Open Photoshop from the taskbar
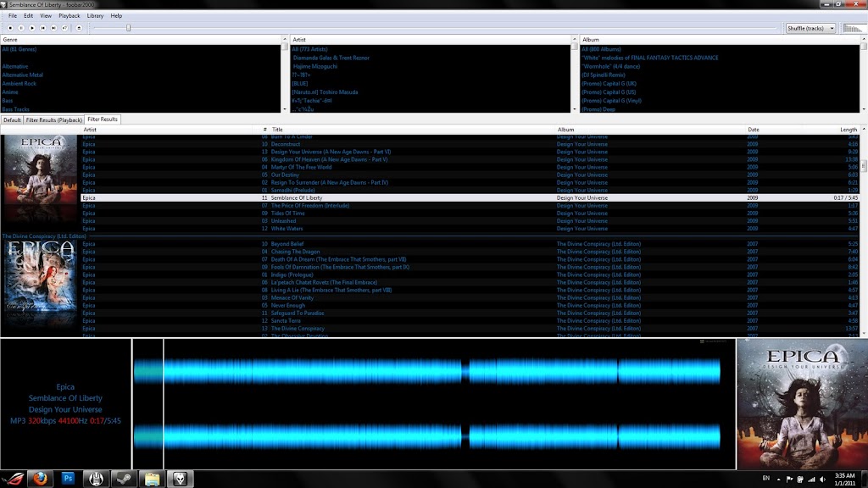The width and height of the screenshot is (868, 488). 68,479
